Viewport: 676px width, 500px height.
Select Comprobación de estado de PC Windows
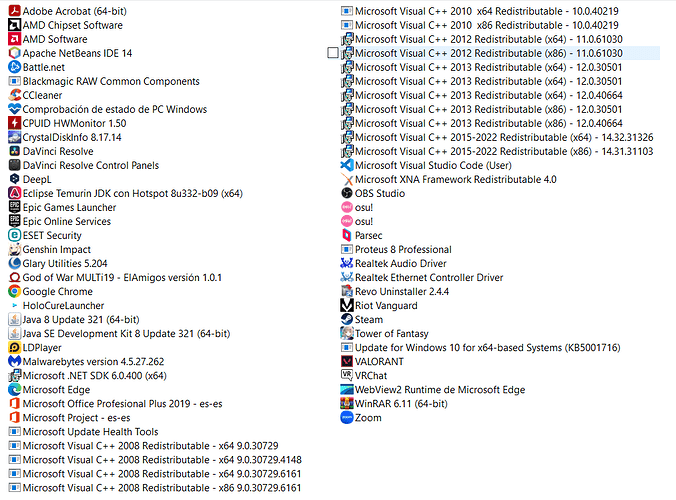point(108,109)
